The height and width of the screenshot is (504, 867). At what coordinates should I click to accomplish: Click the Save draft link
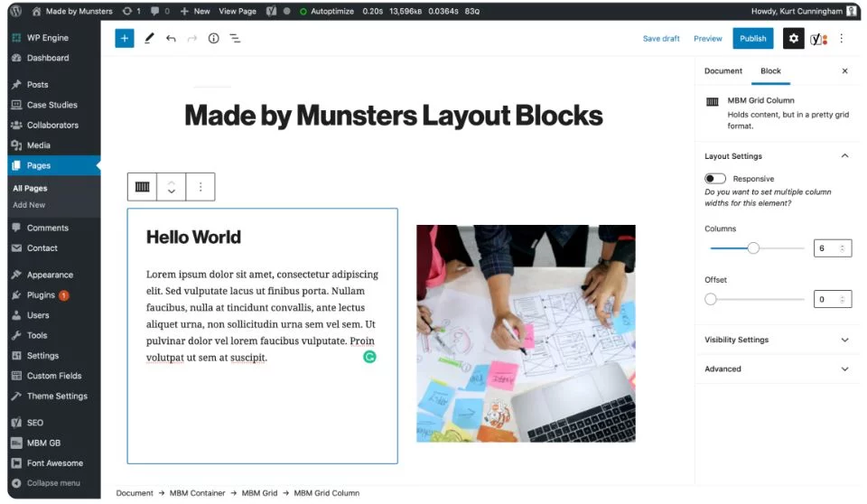pyautogui.click(x=661, y=39)
